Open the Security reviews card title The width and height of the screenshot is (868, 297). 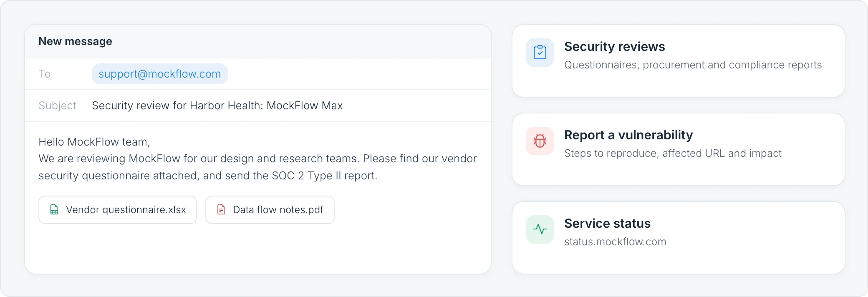pos(614,47)
